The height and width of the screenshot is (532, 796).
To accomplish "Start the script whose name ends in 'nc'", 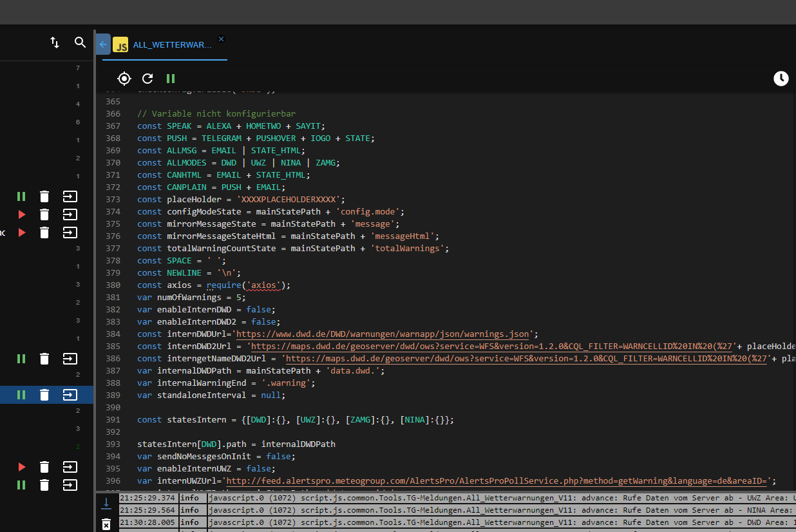I will pos(22,233).
